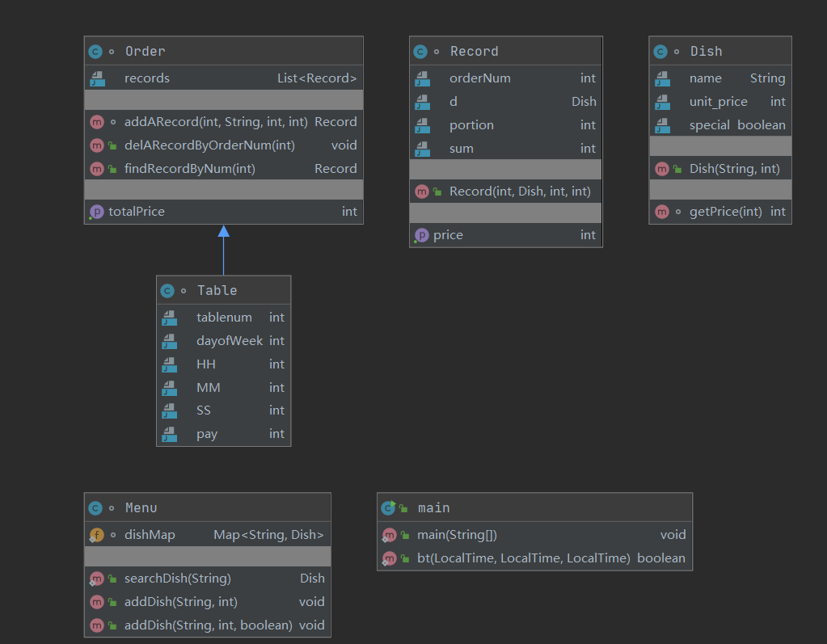Click the method icon of bt(LocalTime...)
827x644 pixels.
(389, 558)
